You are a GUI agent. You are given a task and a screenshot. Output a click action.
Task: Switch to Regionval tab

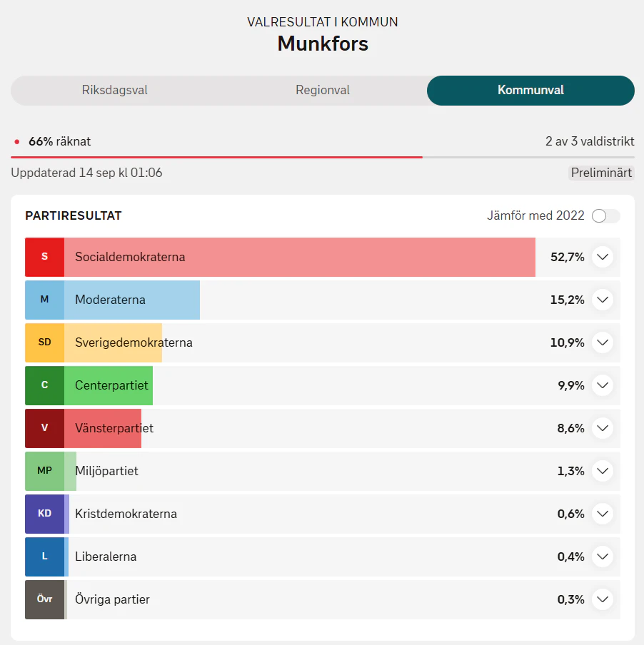[x=323, y=90]
